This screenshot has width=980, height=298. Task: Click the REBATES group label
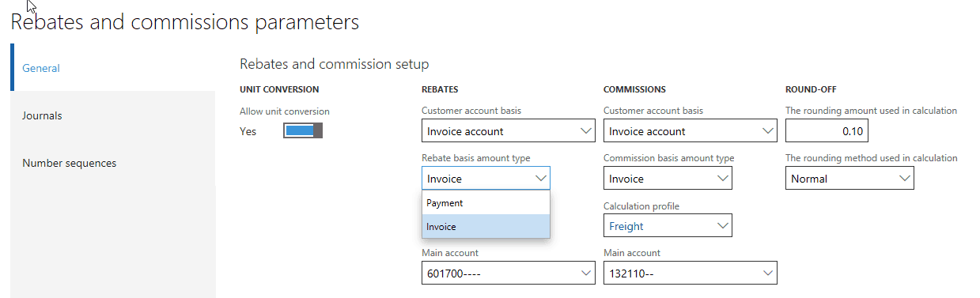[x=440, y=89]
